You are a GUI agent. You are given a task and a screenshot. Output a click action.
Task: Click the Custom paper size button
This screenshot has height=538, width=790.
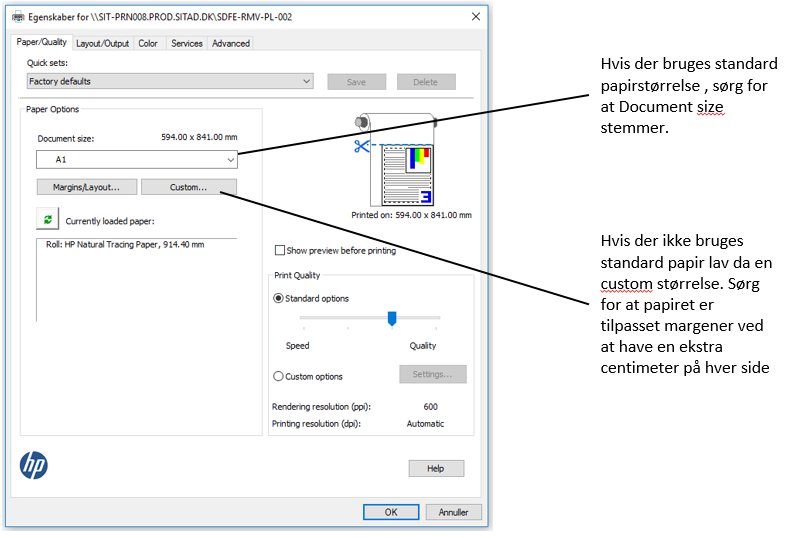188,187
